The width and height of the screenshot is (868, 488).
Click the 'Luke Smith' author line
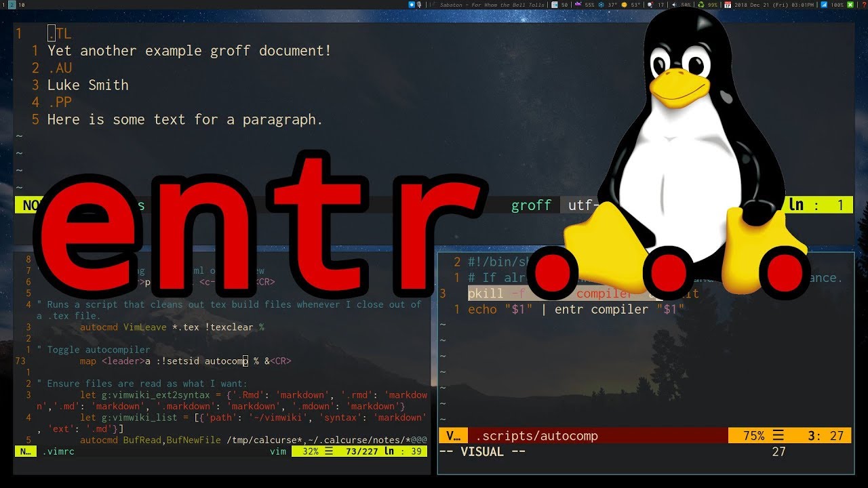(x=87, y=85)
